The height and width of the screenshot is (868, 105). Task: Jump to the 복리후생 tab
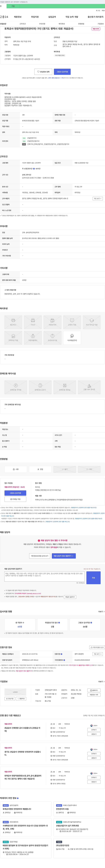(62, 24)
